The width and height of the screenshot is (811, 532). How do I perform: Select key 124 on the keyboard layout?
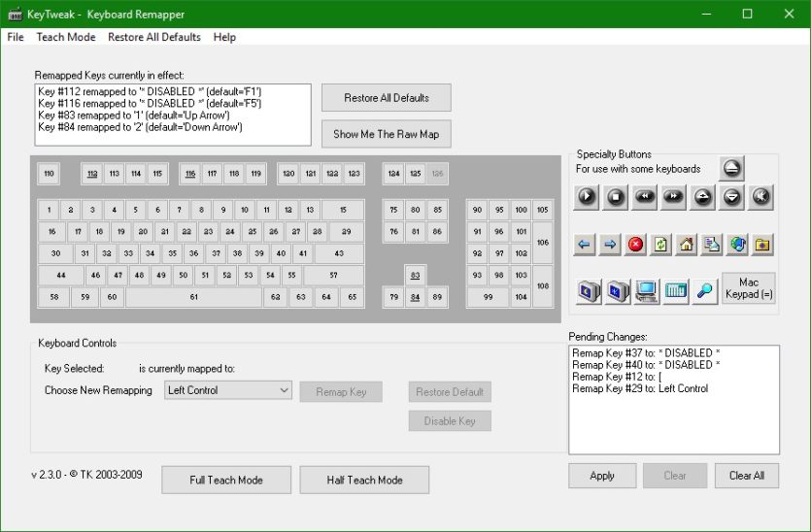[393, 174]
